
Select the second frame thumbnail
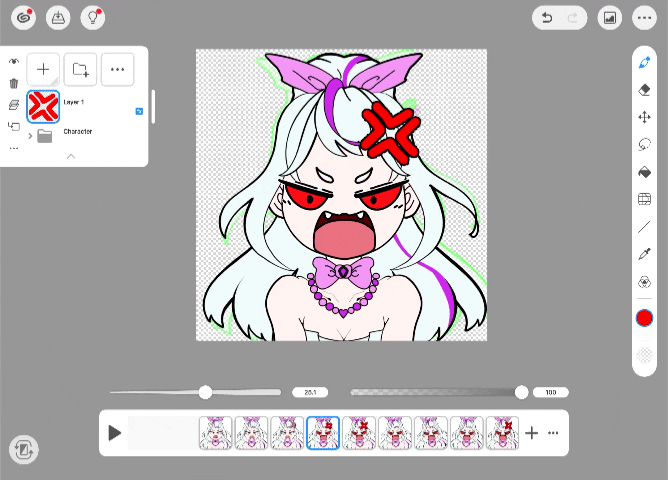pos(251,433)
